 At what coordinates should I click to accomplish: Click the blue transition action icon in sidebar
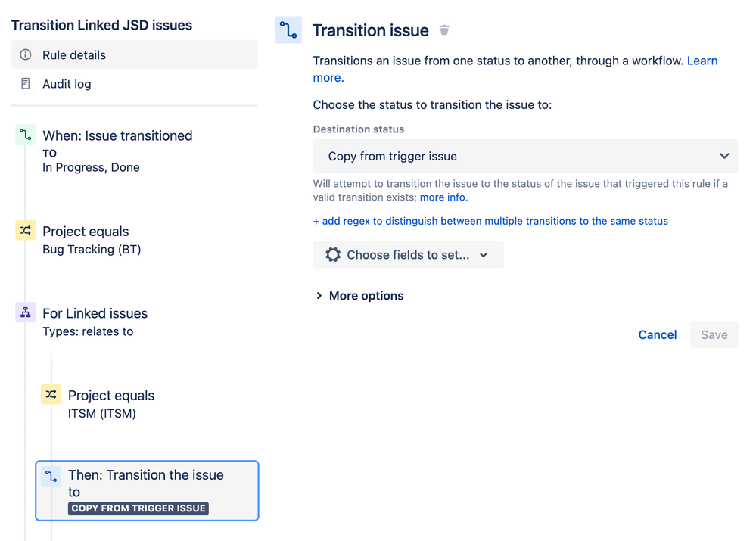point(51,476)
